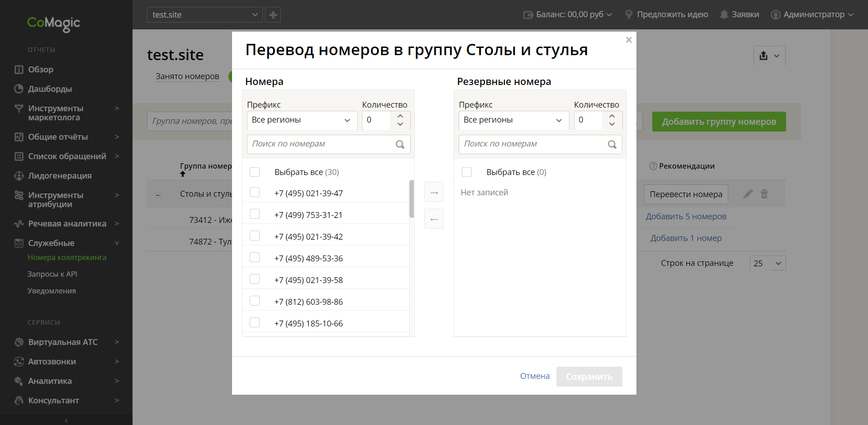Click the wallet icon next to Баланс

(528, 15)
